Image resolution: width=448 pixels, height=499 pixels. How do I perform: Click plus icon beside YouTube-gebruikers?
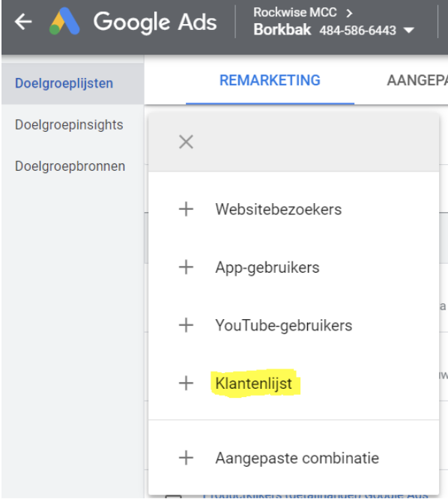click(186, 325)
